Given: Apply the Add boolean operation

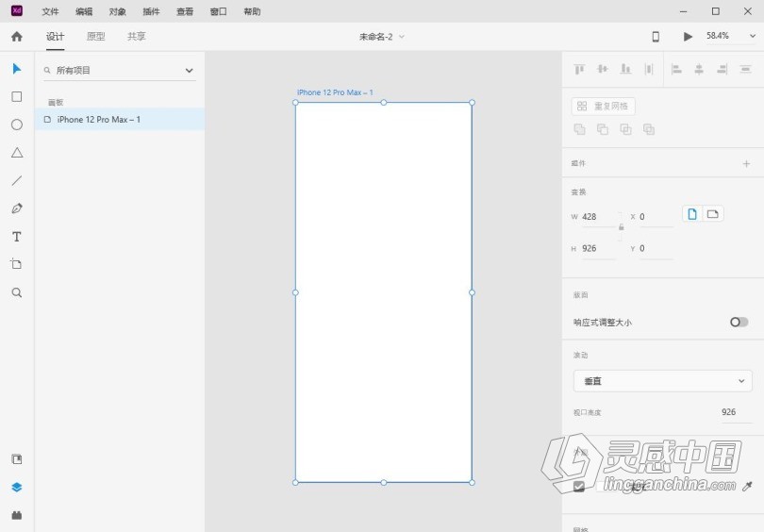Looking at the screenshot, I should (x=579, y=129).
